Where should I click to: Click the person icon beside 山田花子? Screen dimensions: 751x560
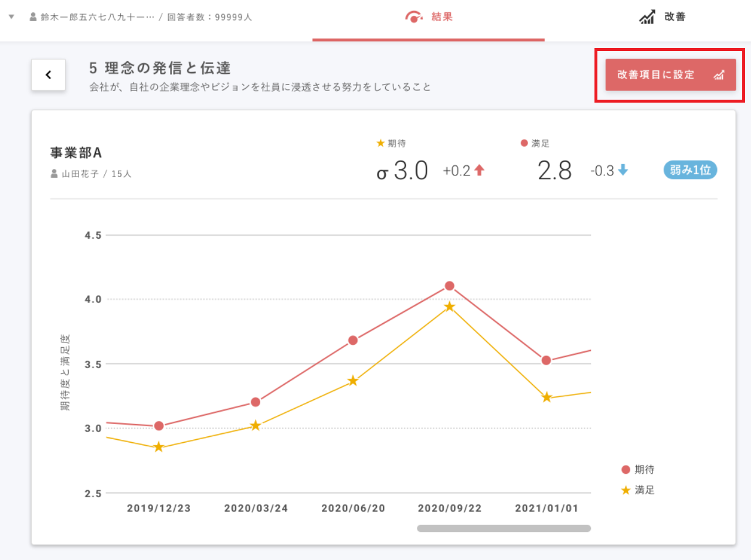click(55, 174)
